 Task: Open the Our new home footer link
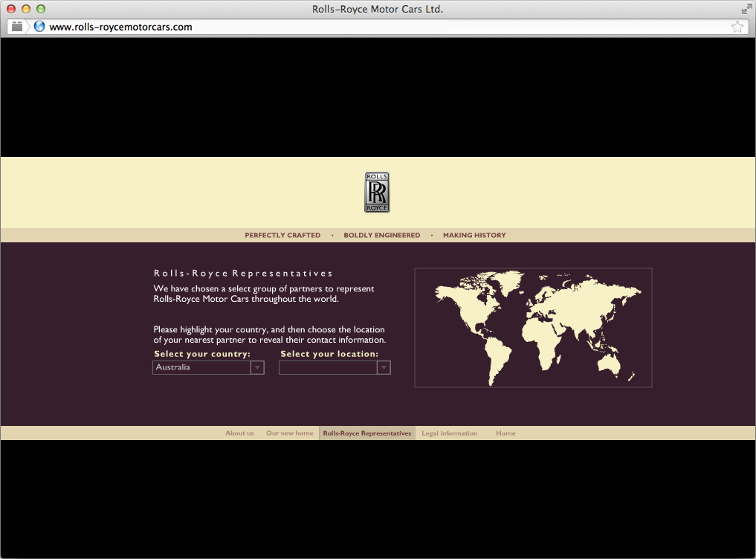[x=290, y=433]
